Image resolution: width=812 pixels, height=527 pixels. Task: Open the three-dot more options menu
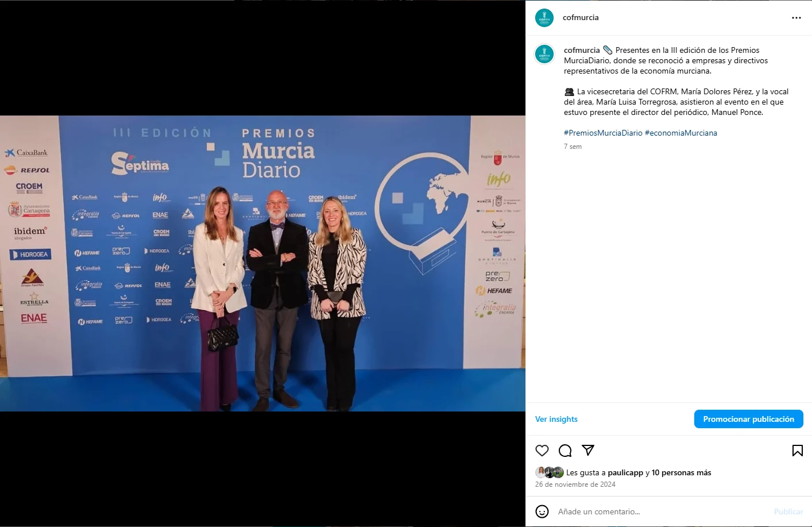click(796, 18)
